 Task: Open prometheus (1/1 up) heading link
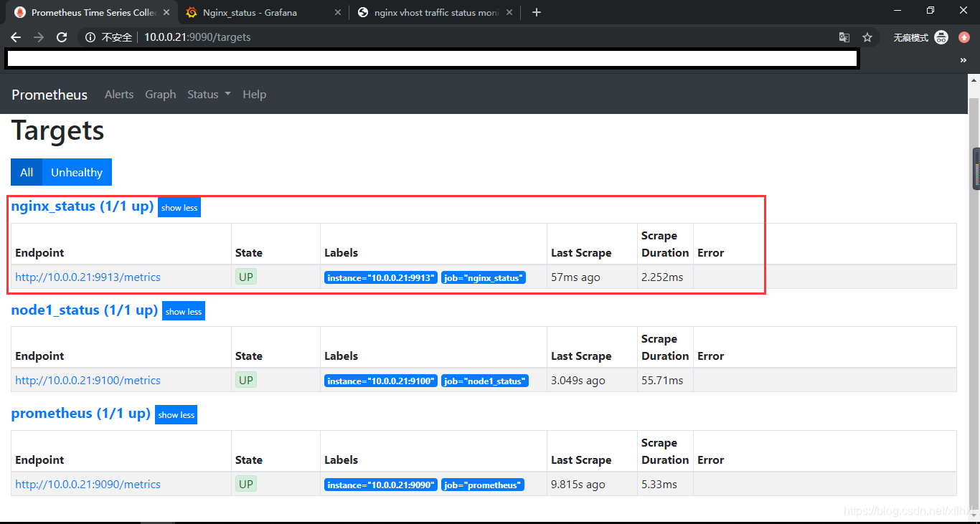[x=81, y=414]
